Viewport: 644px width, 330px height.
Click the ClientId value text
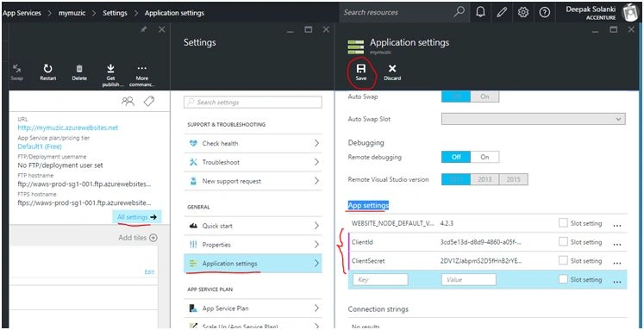click(x=481, y=242)
